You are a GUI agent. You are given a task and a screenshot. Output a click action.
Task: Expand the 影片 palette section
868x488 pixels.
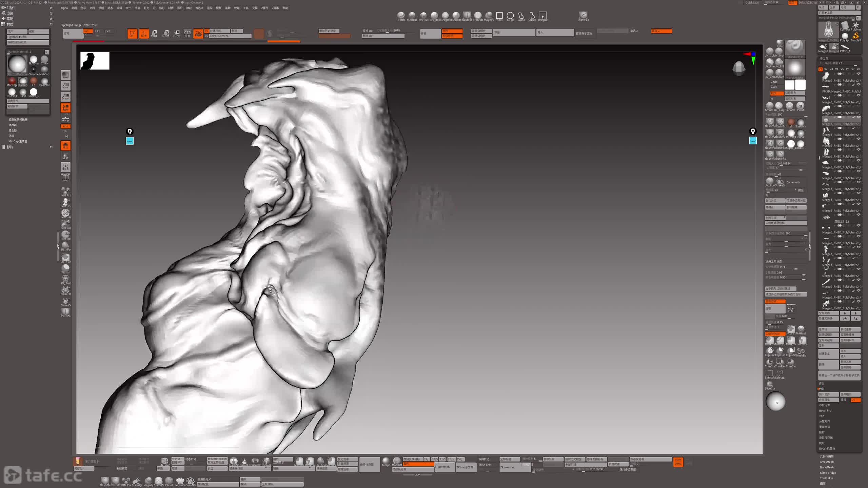click(x=10, y=147)
